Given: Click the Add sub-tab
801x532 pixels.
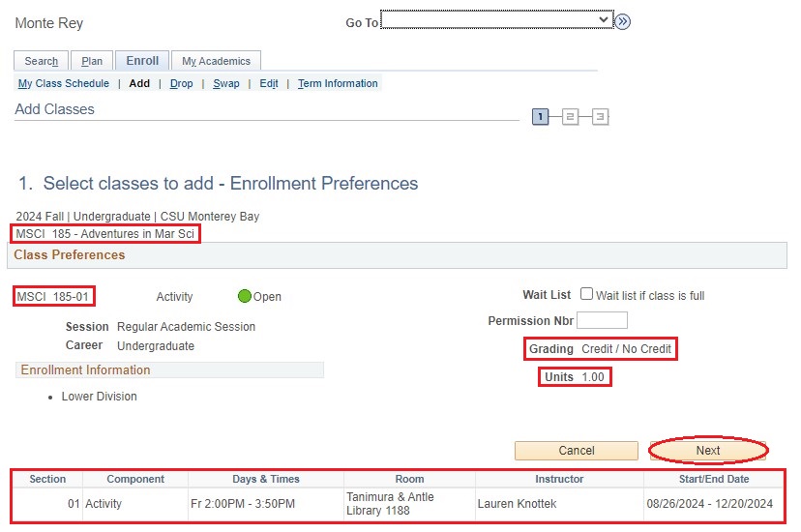Looking at the screenshot, I should tap(139, 84).
